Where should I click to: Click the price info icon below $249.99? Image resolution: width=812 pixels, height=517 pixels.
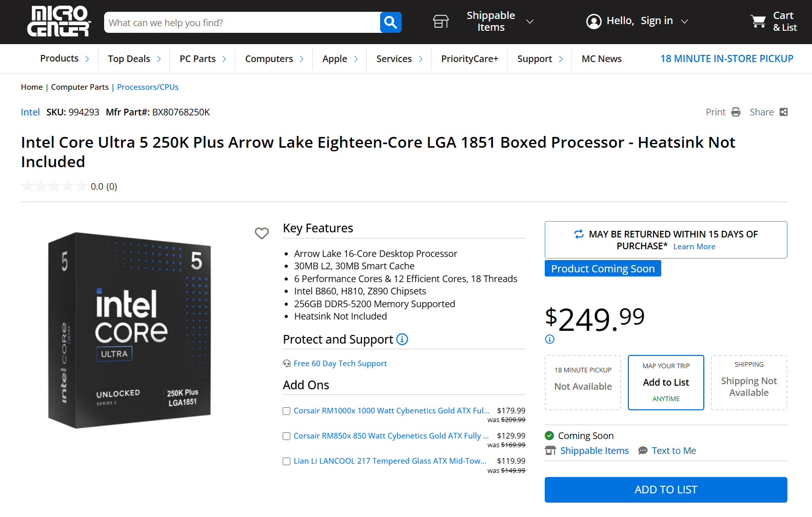pos(549,339)
